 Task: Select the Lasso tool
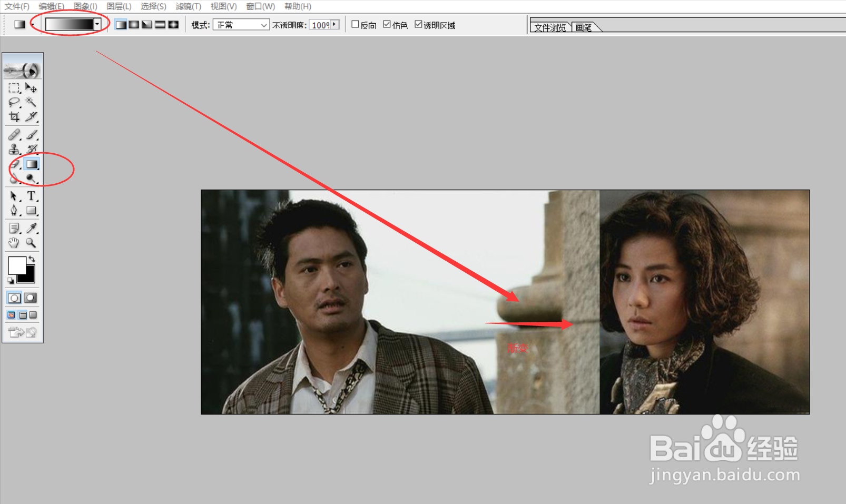click(x=14, y=102)
